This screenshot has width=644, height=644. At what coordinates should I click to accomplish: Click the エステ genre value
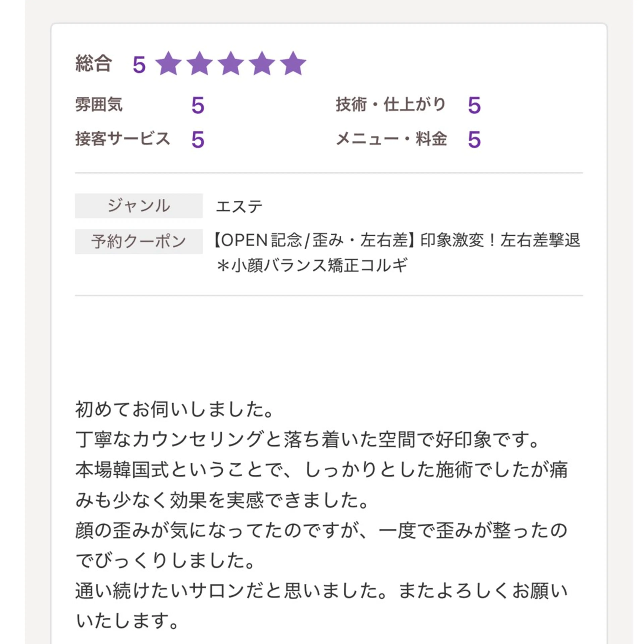point(239,206)
